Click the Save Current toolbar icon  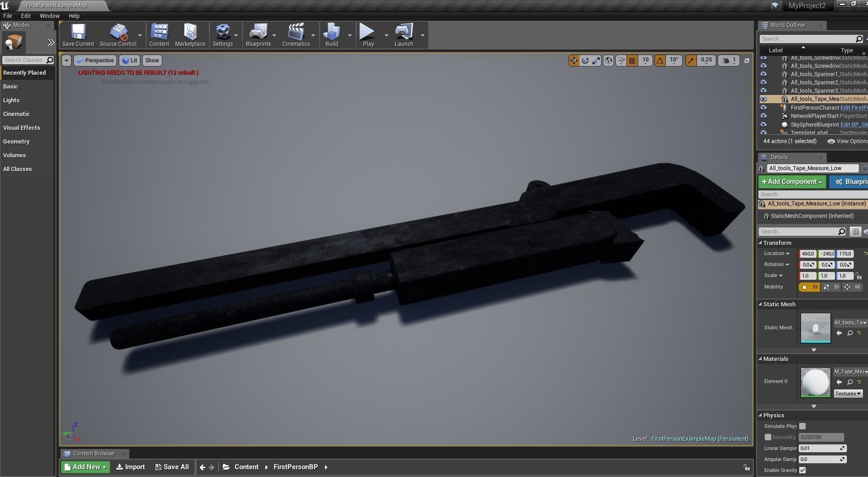pyautogui.click(x=78, y=35)
